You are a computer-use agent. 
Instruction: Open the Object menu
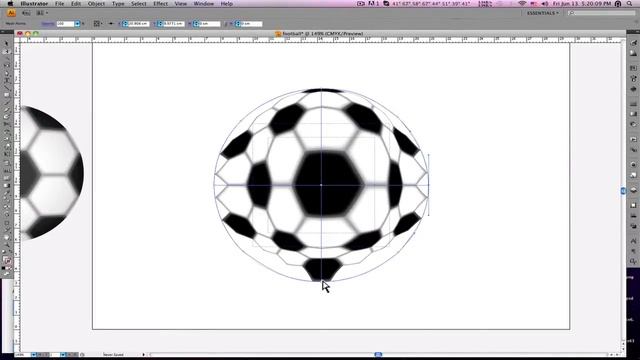click(x=96, y=4)
